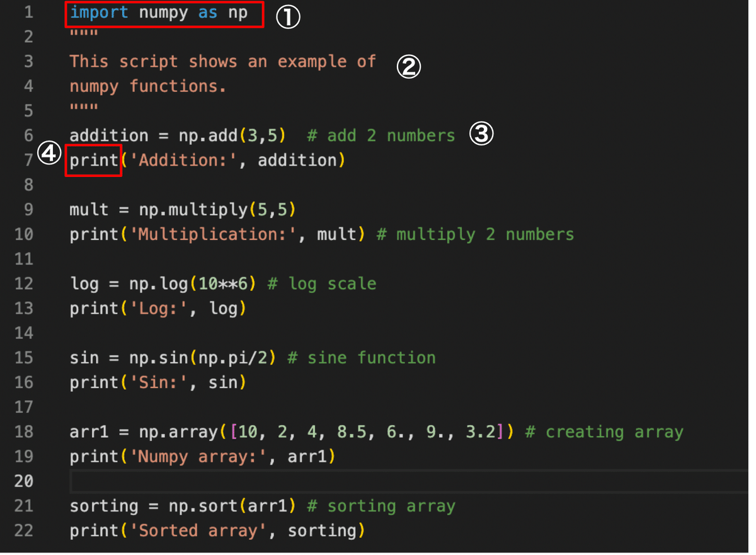Screen dimensions: 756x555
Task: Click 'np.sin' on line 15
Action: (x=158, y=358)
